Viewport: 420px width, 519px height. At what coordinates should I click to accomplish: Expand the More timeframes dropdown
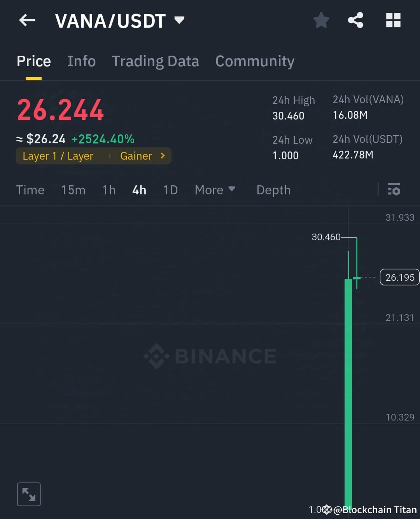(215, 190)
